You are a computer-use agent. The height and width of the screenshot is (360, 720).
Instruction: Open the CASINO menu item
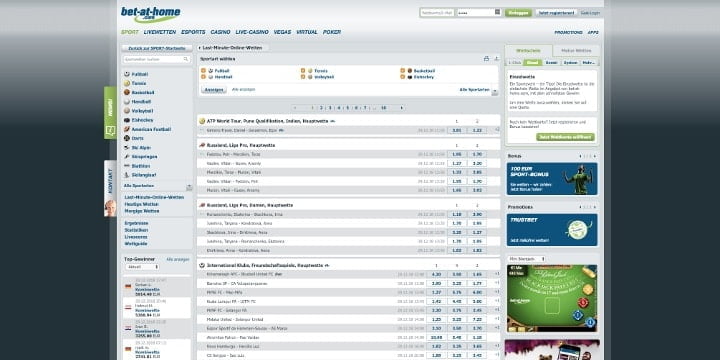click(x=220, y=32)
